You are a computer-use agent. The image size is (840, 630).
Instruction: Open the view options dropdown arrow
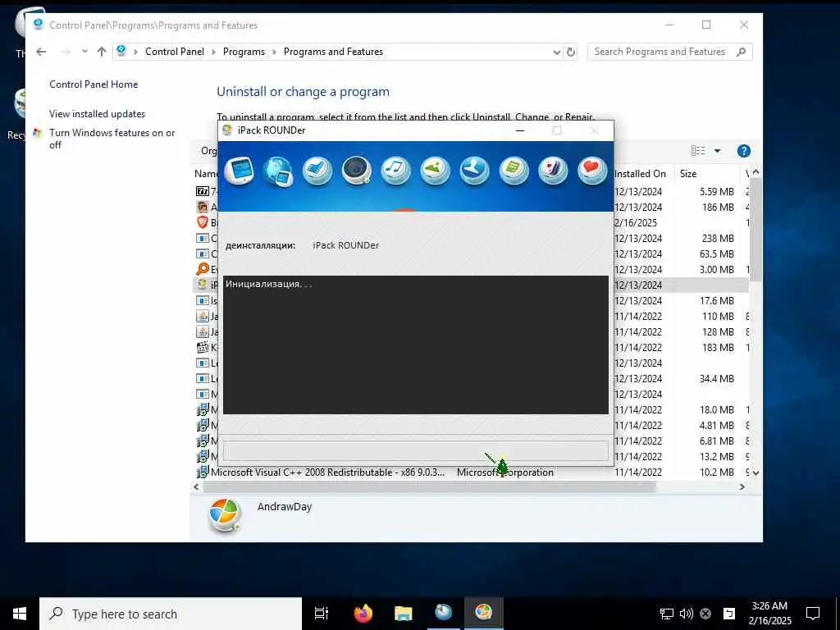click(717, 151)
